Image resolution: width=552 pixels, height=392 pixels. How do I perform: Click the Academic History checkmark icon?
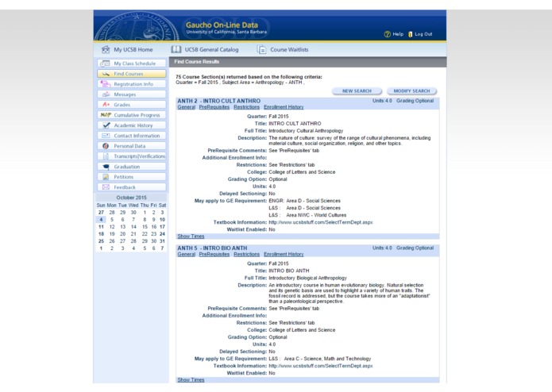106,125
